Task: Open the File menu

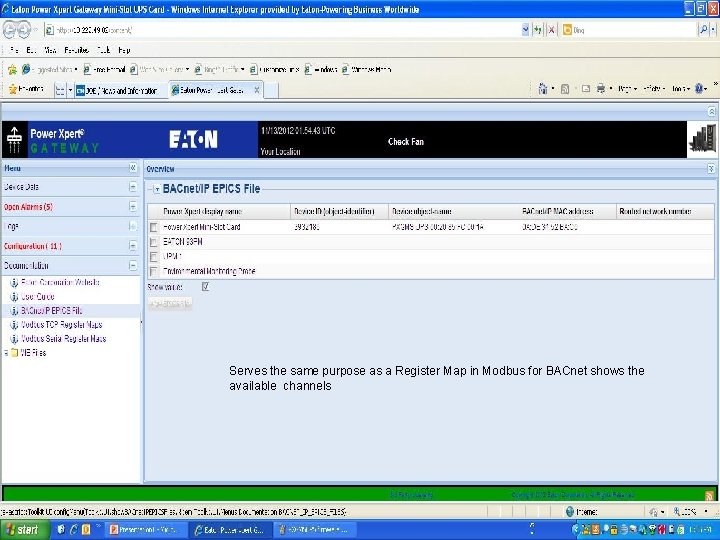Action: coord(14,50)
